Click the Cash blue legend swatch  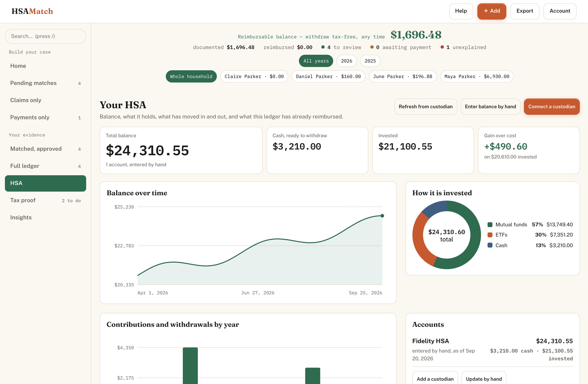tap(490, 245)
